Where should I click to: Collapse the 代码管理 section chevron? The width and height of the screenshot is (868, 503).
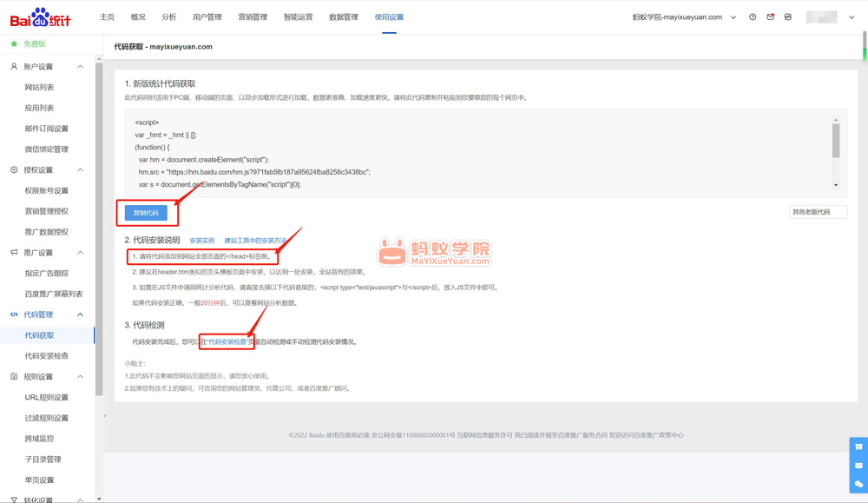point(80,314)
